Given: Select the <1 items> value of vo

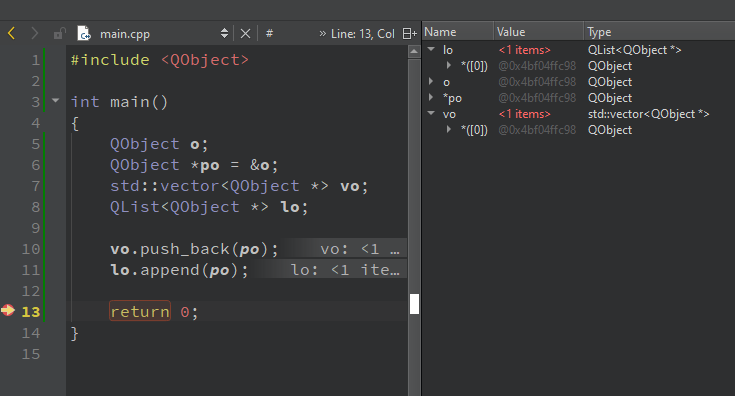Looking at the screenshot, I should click(x=525, y=114).
